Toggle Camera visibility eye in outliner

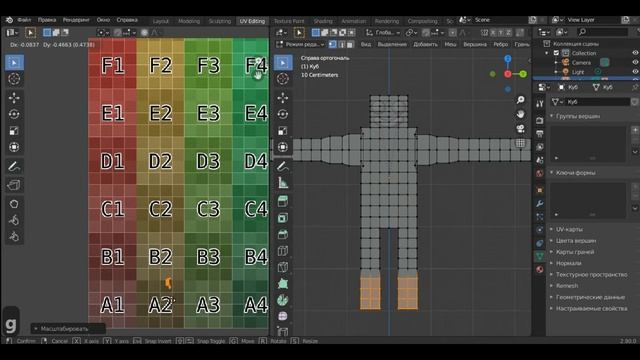635,62
